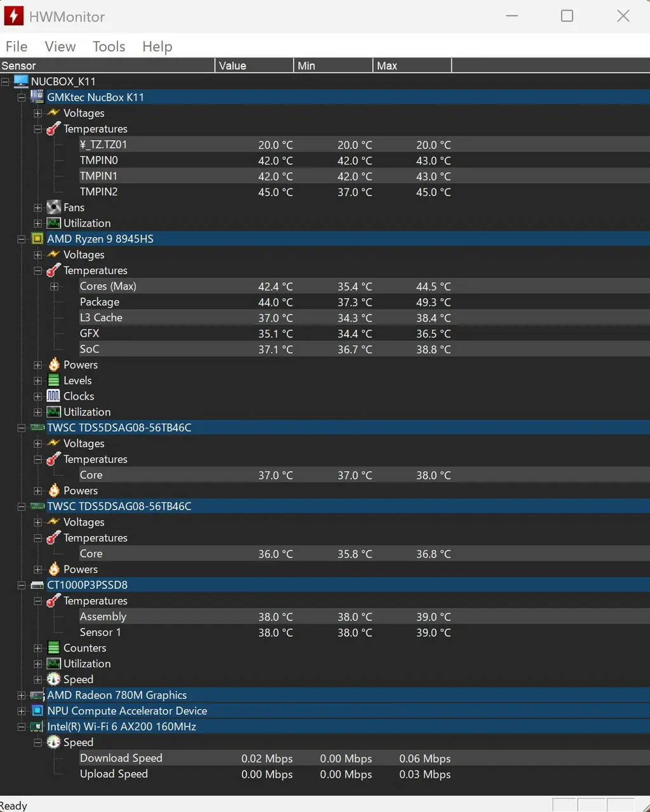Collapse the CT1000P3PSSD8 Temperatures node
Screen dimensions: 650x812
[x=37, y=601]
